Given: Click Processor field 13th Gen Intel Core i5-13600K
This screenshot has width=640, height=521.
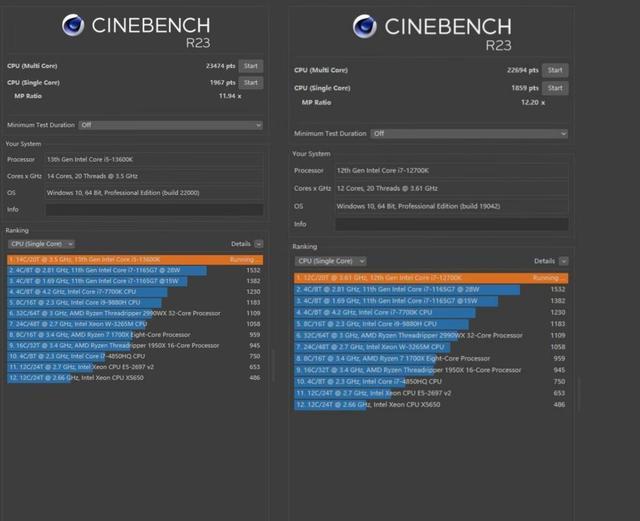Looking at the screenshot, I should coord(154,160).
